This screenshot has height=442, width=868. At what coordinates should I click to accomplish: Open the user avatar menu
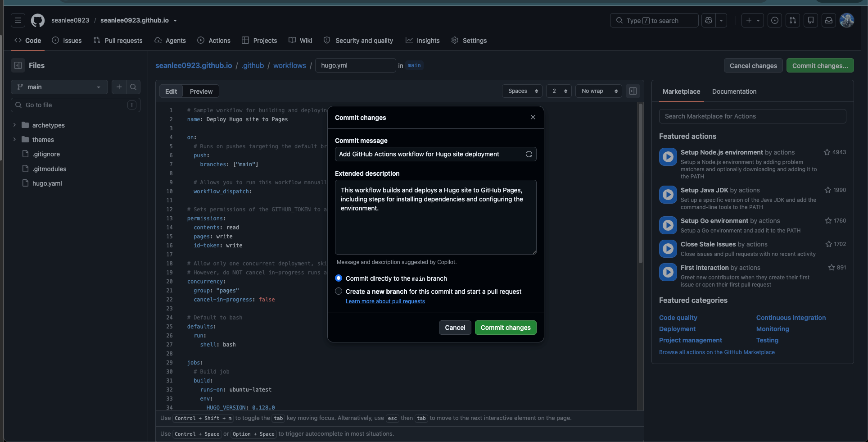click(x=847, y=20)
